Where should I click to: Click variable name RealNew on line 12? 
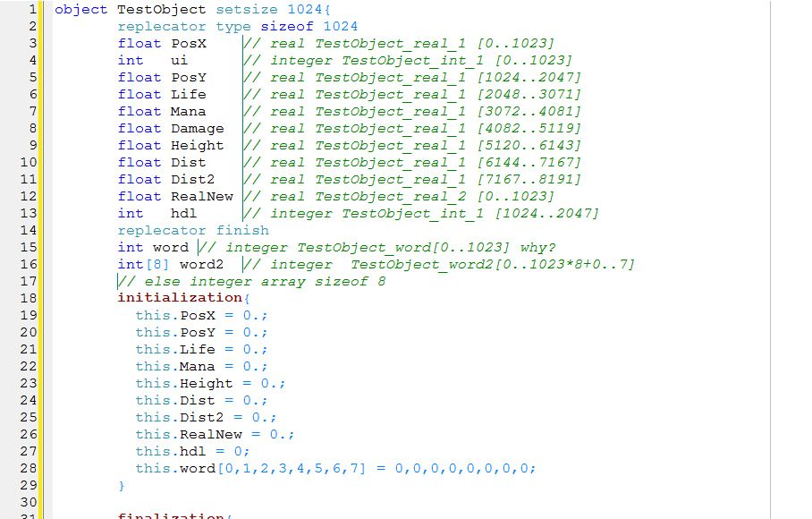tap(202, 196)
